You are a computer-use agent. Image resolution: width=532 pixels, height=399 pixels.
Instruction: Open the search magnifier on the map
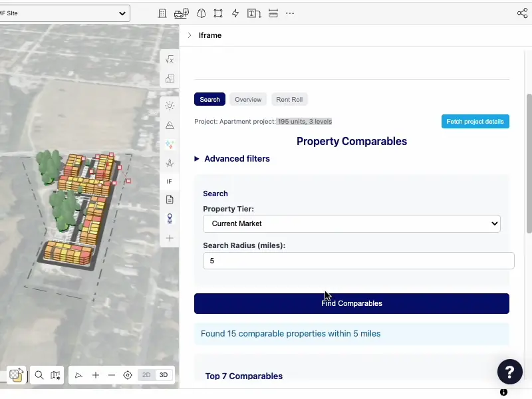(39, 374)
